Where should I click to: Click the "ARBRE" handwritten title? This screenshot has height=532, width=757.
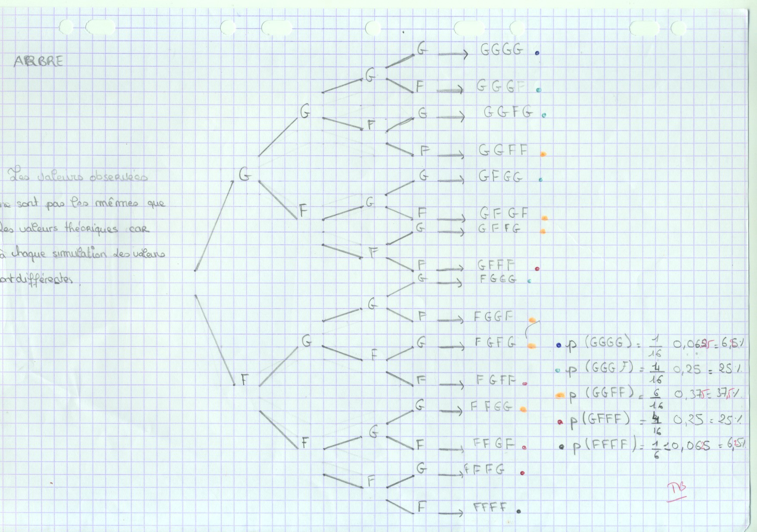point(38,61)
